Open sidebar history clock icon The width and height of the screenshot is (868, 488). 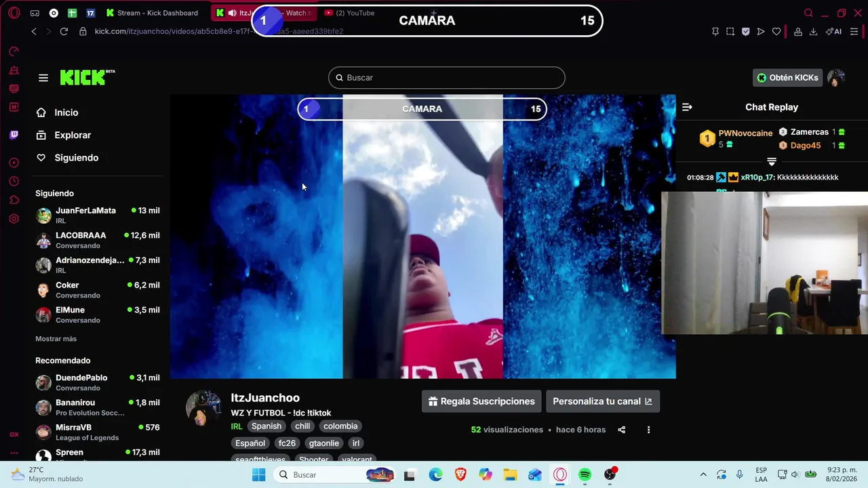[14, 182]
